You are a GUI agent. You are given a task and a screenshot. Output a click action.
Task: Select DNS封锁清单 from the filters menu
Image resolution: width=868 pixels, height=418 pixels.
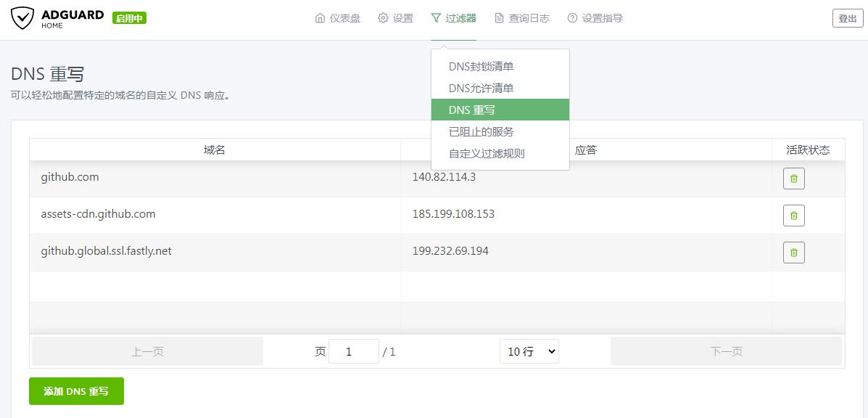481,65
